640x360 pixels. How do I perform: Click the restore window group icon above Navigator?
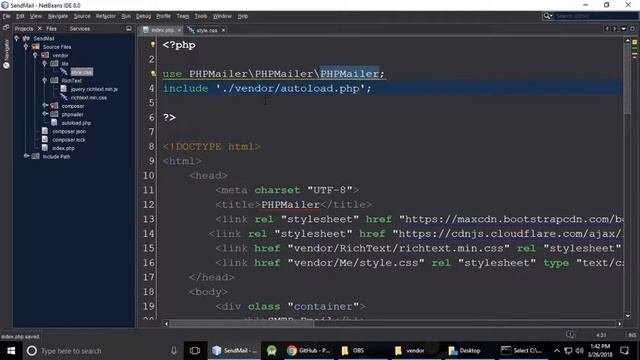tap(6, 28)
